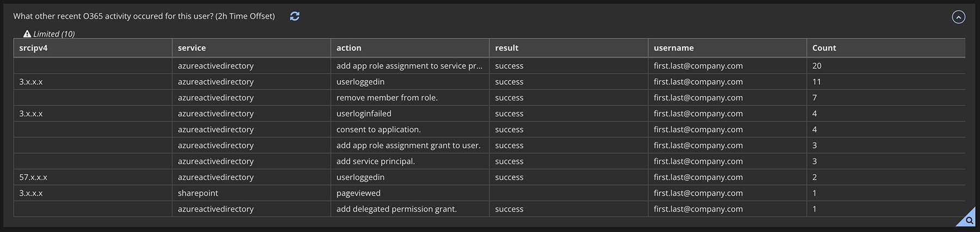Screen dimensions: 980x232
Task: Select the 57.x.x.x source IP cell
Action: [x=93, y=177]
